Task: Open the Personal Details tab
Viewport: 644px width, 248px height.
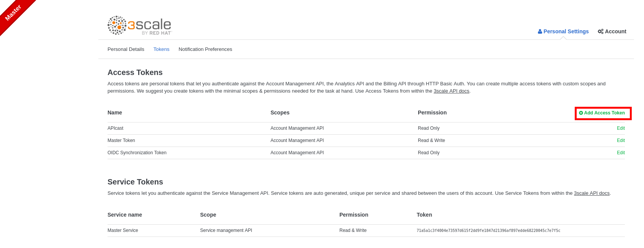Action: [x=126, y=49]
